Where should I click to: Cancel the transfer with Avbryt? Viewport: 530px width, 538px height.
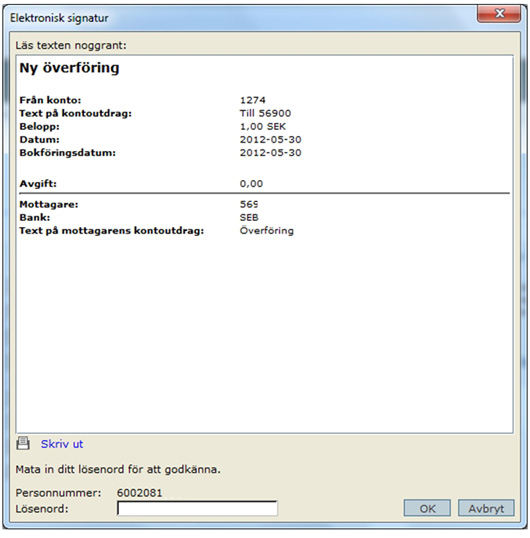pos(486,508)
